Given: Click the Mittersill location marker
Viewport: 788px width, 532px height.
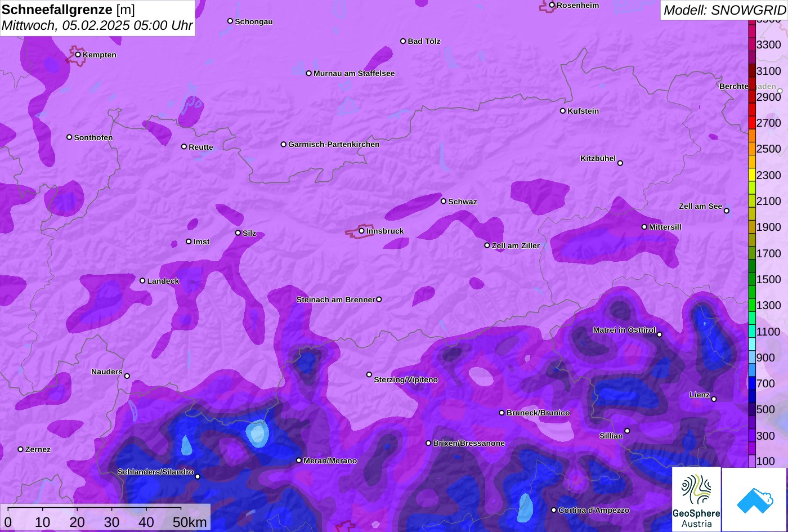Looking at the screenshot, I should tap(644, 227).
